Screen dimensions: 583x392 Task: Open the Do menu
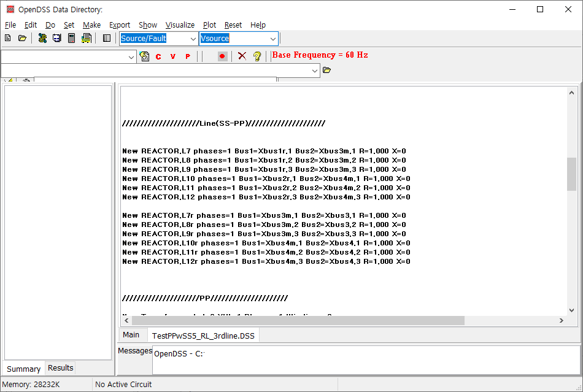coord(50,25)
